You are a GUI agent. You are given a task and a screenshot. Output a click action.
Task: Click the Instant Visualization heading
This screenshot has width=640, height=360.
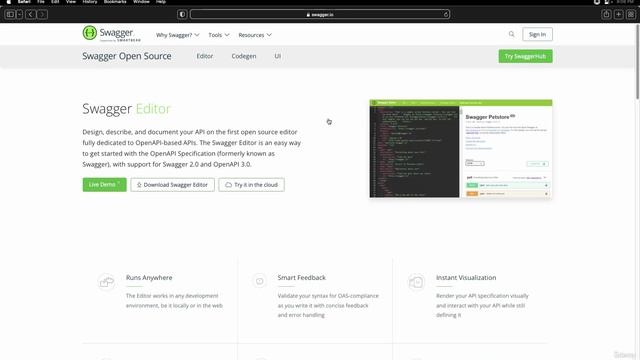(x=466, y=278)
